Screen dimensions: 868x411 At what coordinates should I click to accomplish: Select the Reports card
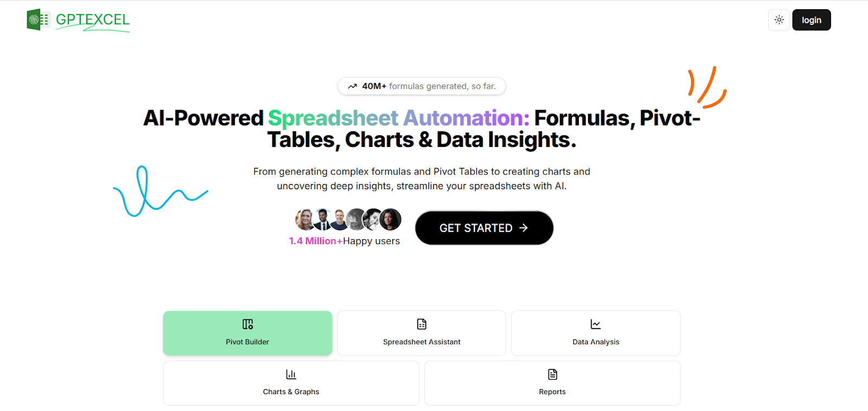pyautogui.click(x=552, y=383)
